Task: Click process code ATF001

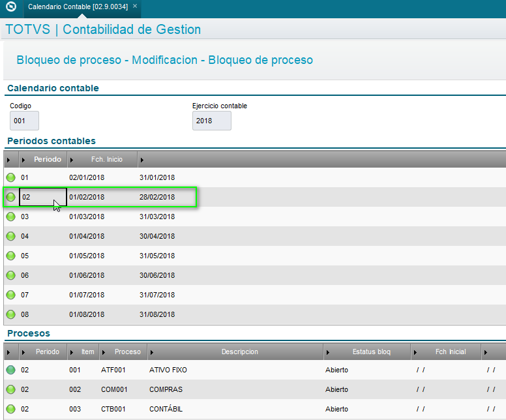Action: (113, 370)
